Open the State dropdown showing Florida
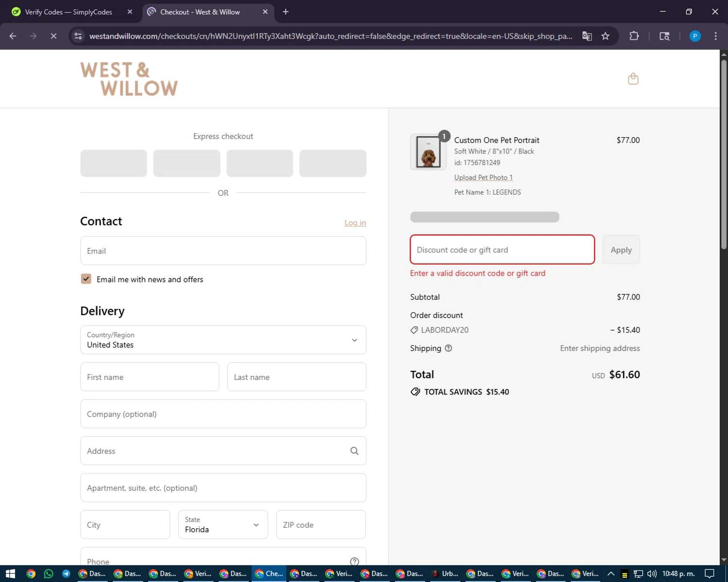728x582 pixels. click(223, 525)
